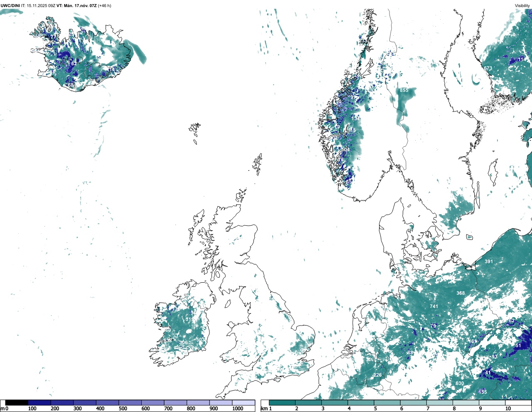Select the lightest 9–10 km legend swatch
Image resolution: width=532 pixels, height=412 pixels.
pyautogui.click(x=492, y=403)
